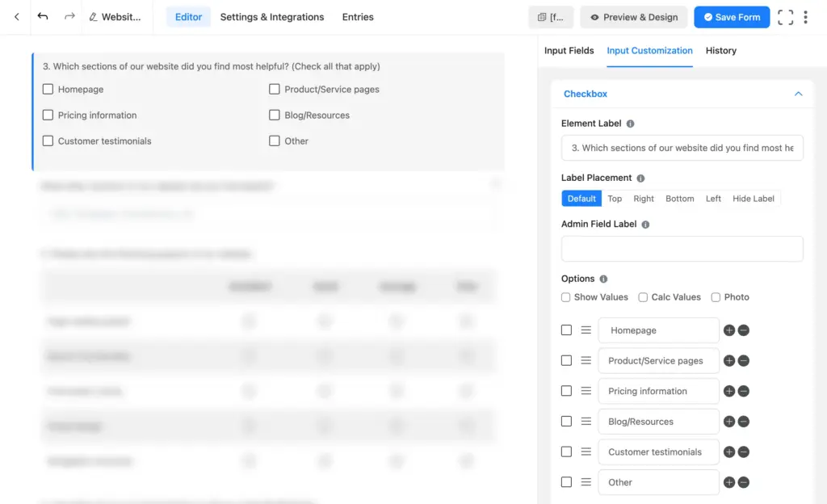827x504 pixels.
Task: Open Entries tab
Action: (x=358, y=17)
